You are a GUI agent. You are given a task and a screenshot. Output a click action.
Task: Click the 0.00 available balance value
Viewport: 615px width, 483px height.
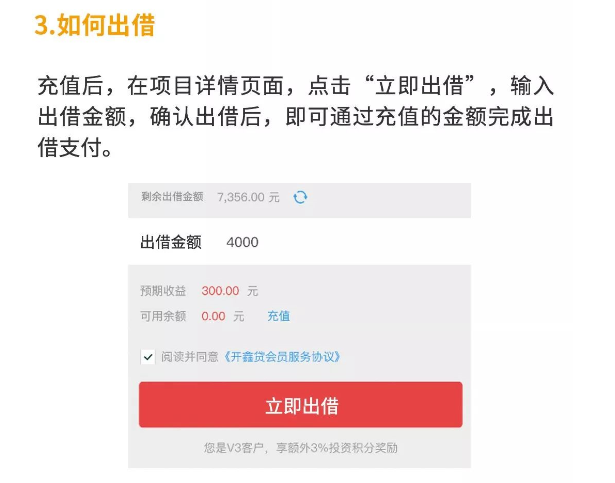pos(213,316)
